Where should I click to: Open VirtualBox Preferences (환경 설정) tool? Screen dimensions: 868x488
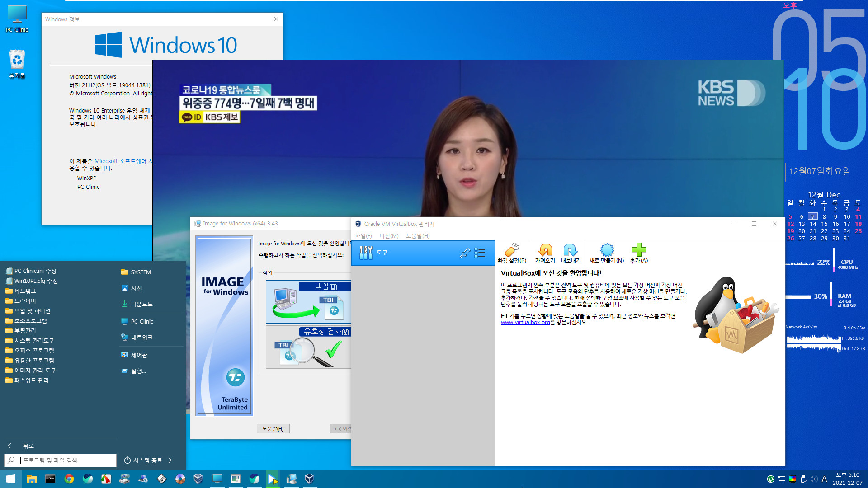coord(512,253)
